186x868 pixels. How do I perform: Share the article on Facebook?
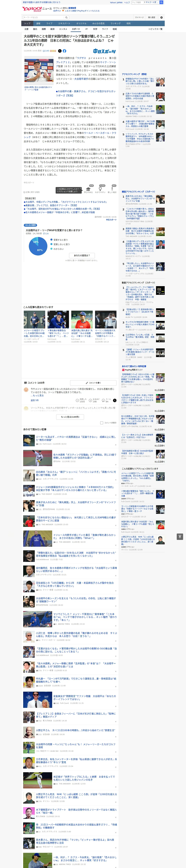(64, 51)
